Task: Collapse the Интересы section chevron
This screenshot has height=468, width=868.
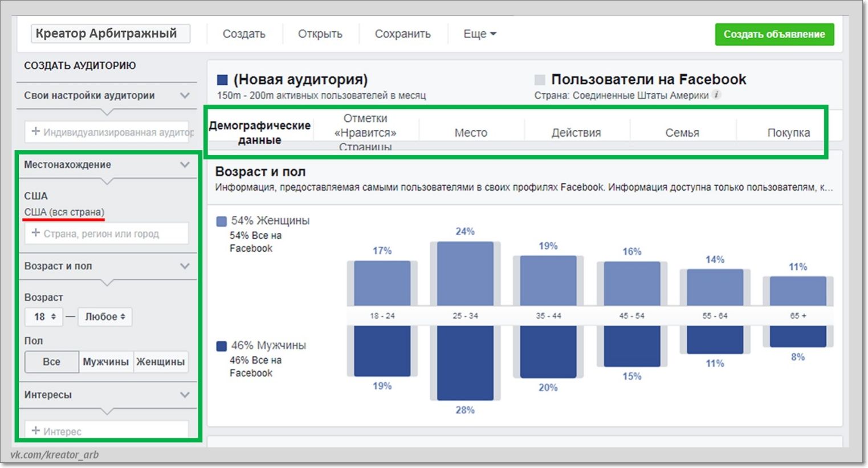Action: [x=185, y=395]
